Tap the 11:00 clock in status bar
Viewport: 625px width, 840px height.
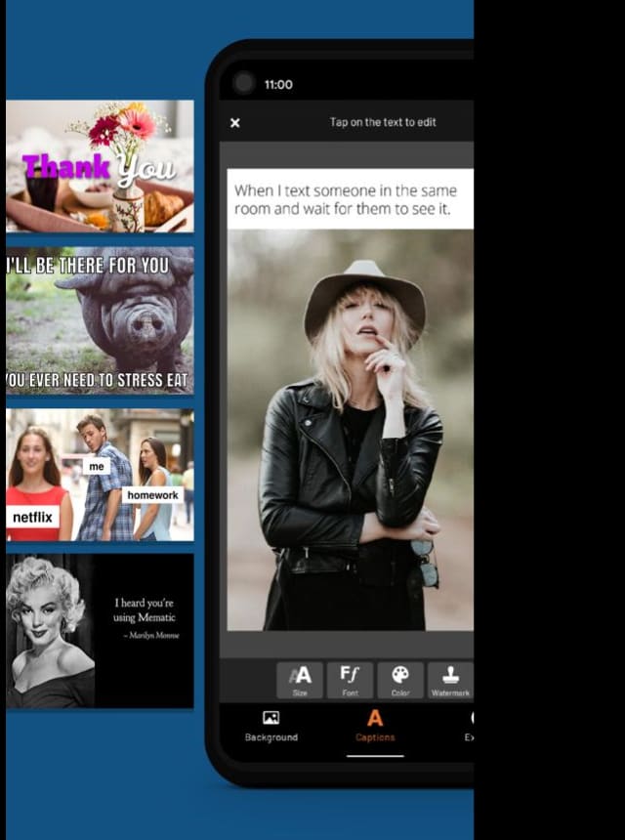coord(278,85)
